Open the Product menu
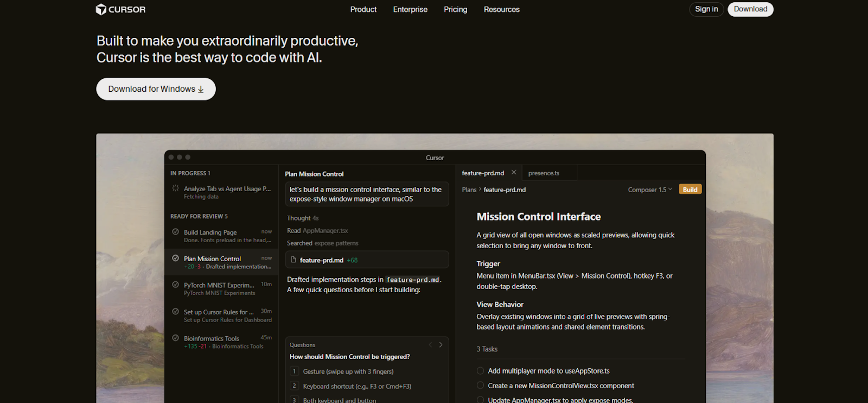Viewport: 868px width, 403px height. pos(363,9)
